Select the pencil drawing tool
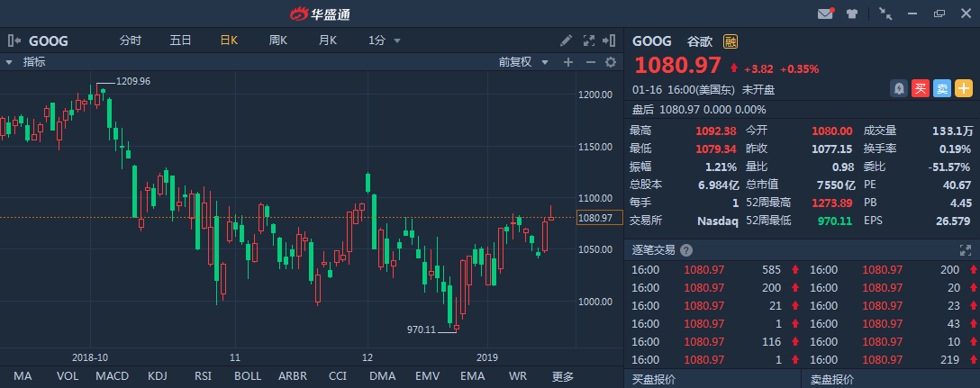This screenshot has height=388, width=980. point(566,41)
